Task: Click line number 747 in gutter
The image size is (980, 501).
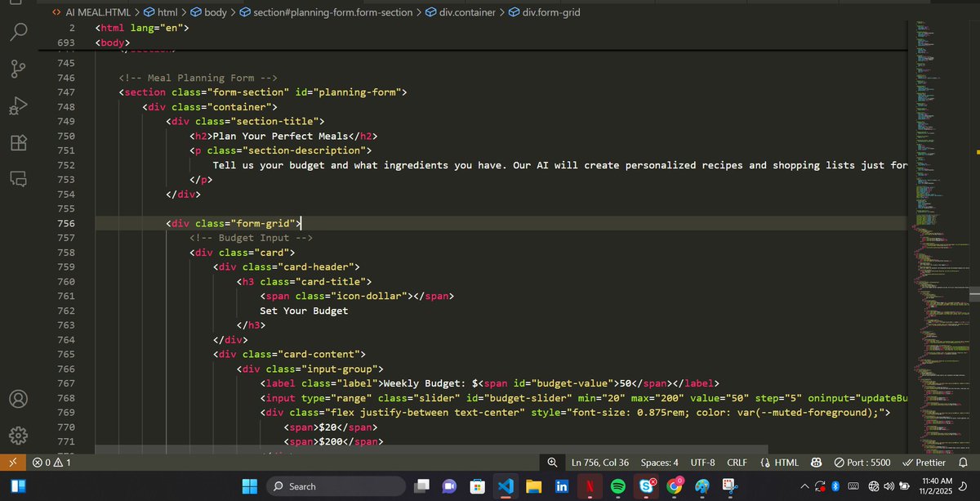Action: tap(66, 92)
